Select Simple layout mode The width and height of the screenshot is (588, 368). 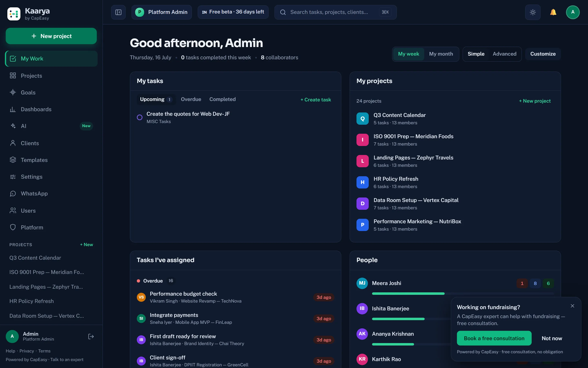pos(476,54)
